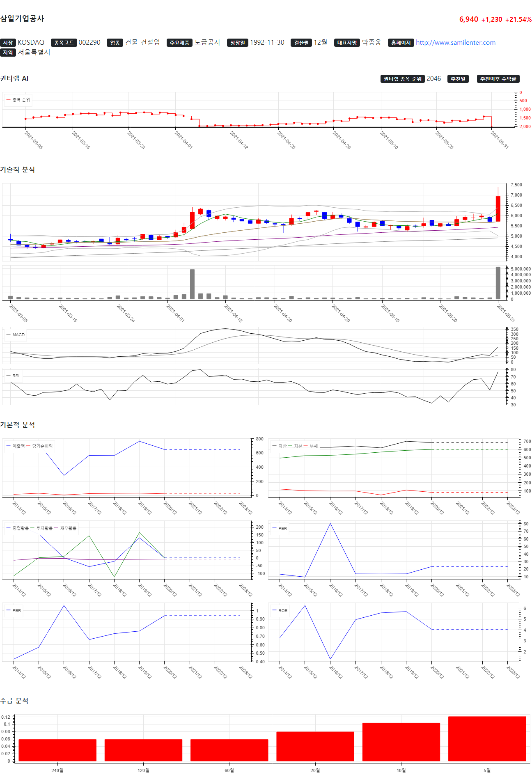
Task: Click the ROE lowest point at 2016/12
Action: 330,659
